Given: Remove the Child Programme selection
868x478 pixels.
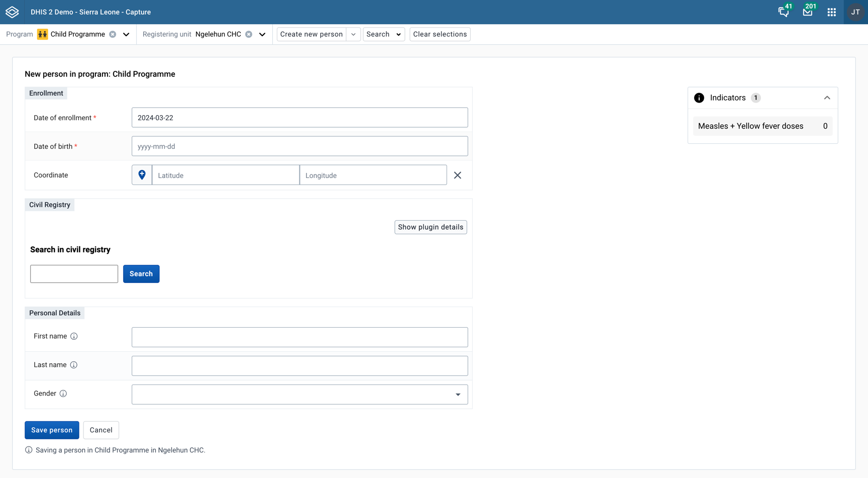Looking at the screenshot, I should [112, 34].
